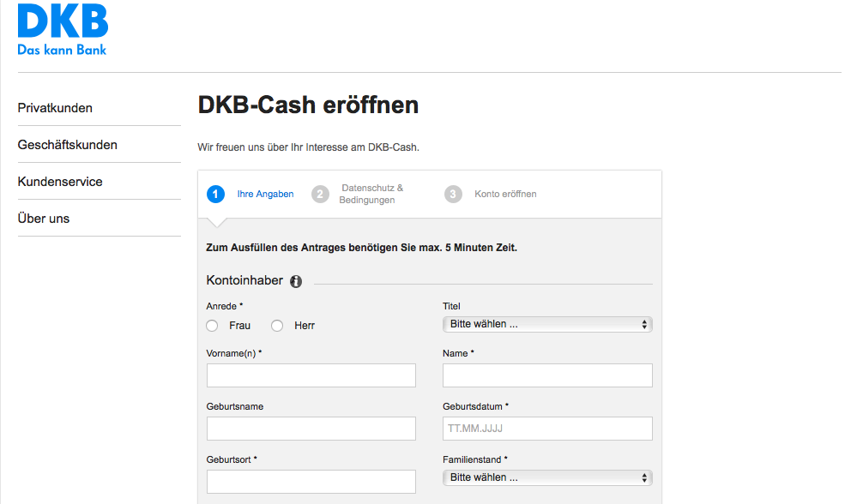Focus the Geburtsdatum input field
This screenshot has width=857, height=504.
[x=547, y=429]
